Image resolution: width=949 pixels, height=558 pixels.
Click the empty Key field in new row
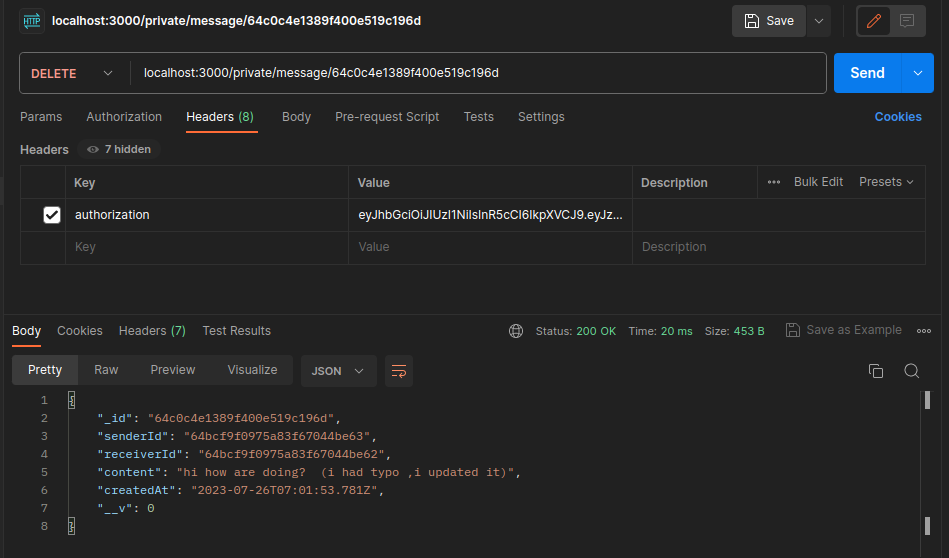coord(206,247)
